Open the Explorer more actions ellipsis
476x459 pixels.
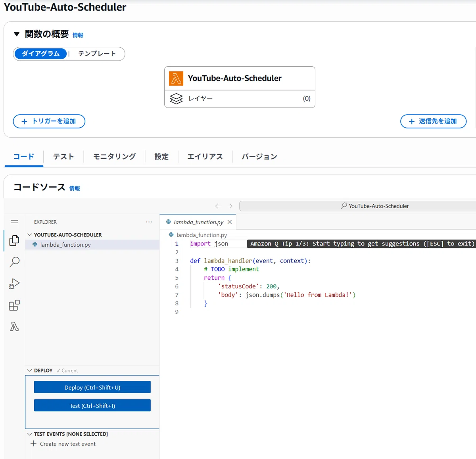point(149,222)
